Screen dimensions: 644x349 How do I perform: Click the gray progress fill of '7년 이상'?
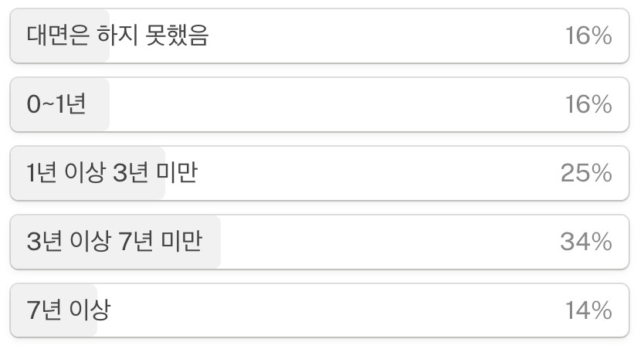(54, 310)
